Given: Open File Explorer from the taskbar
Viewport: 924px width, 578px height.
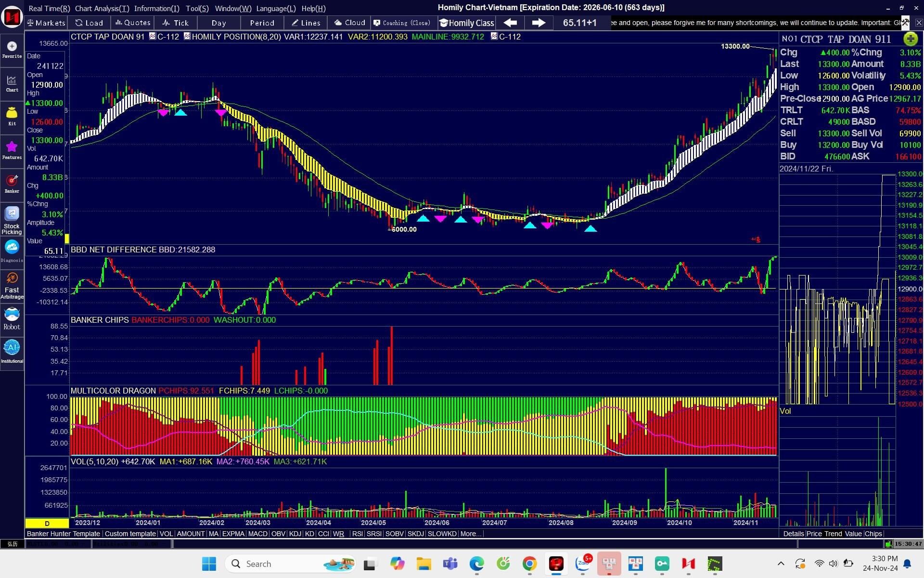Looking at the screenshot, I should (423, 564).
